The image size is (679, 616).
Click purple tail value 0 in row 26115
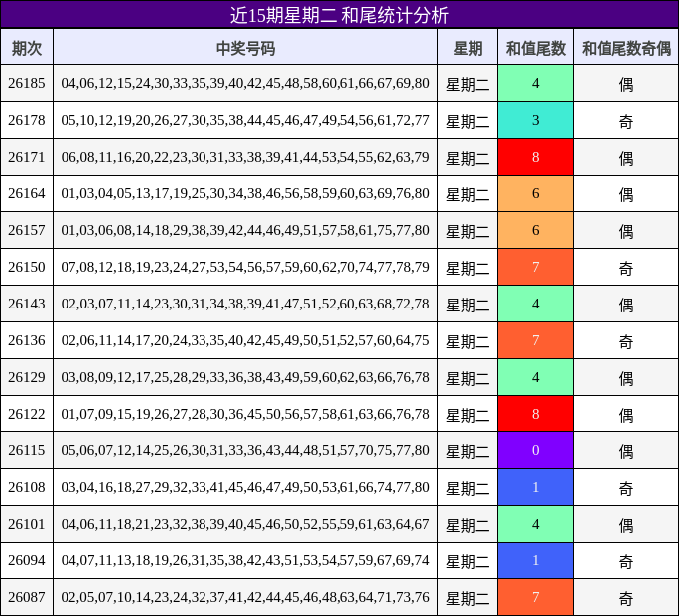[536, 450]
